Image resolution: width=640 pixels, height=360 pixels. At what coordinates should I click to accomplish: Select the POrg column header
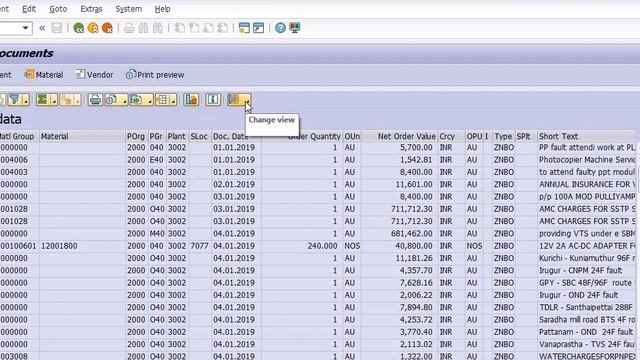136,136
